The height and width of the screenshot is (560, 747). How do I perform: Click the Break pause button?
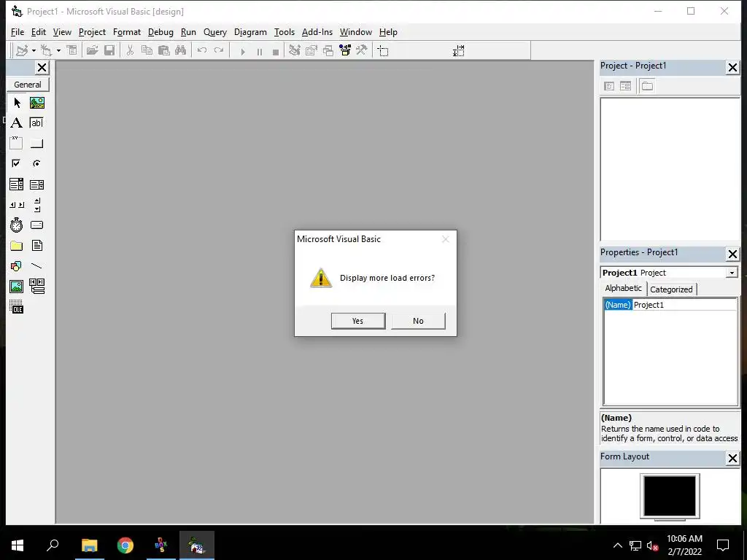point(259,52)
